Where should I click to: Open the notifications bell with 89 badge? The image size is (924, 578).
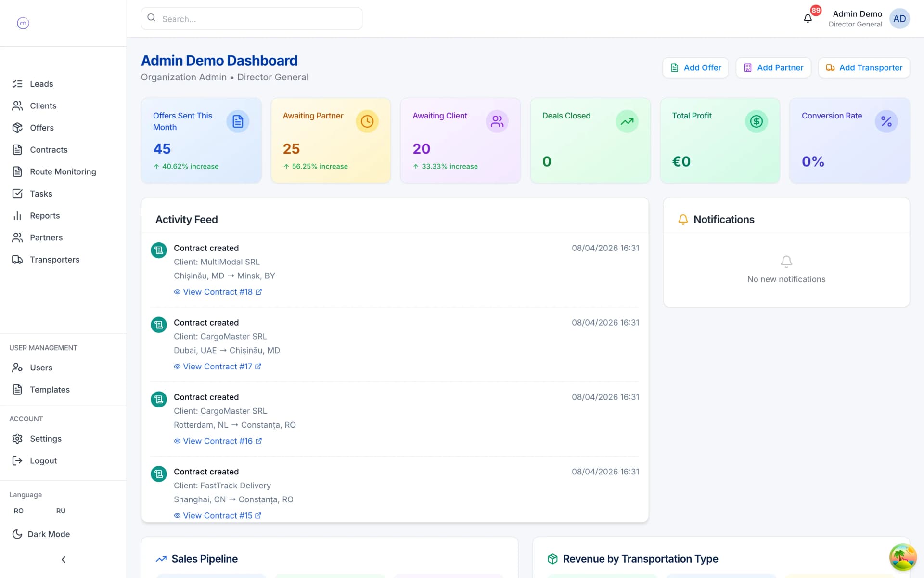[x=808, y=18]
